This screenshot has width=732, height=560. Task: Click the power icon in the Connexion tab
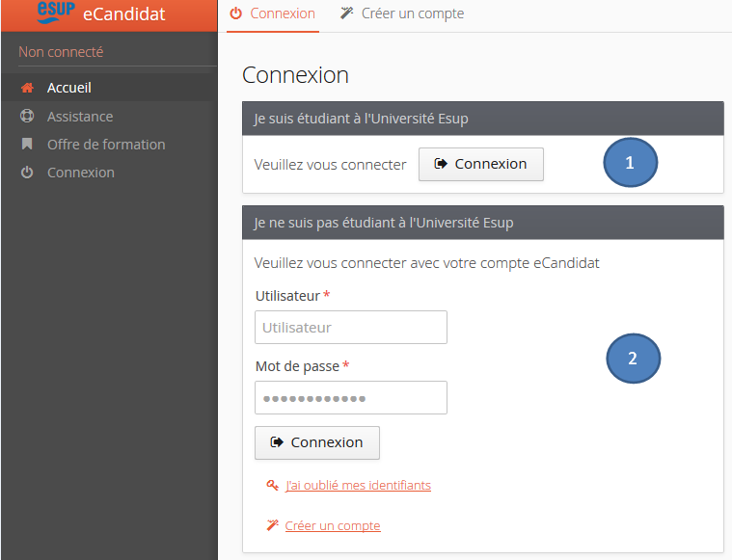pos(237,13)
